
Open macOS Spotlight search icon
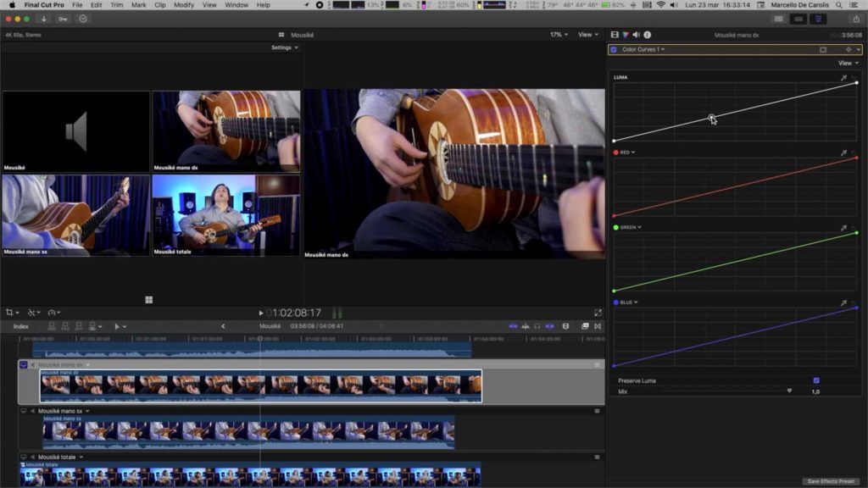(839, 5)
